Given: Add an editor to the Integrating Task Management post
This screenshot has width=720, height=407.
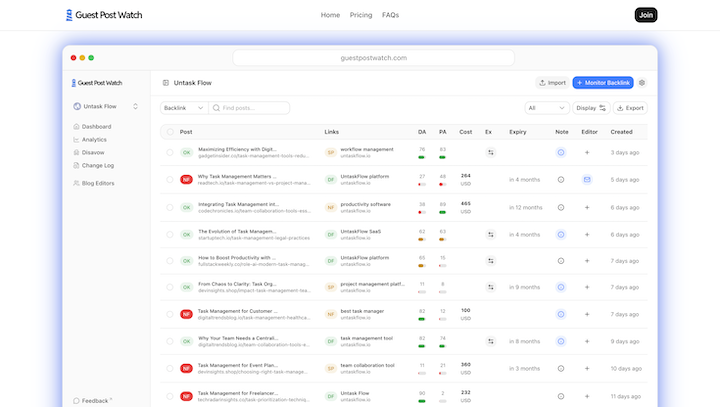Looking at the screenshot, I should tap(587, 207).
